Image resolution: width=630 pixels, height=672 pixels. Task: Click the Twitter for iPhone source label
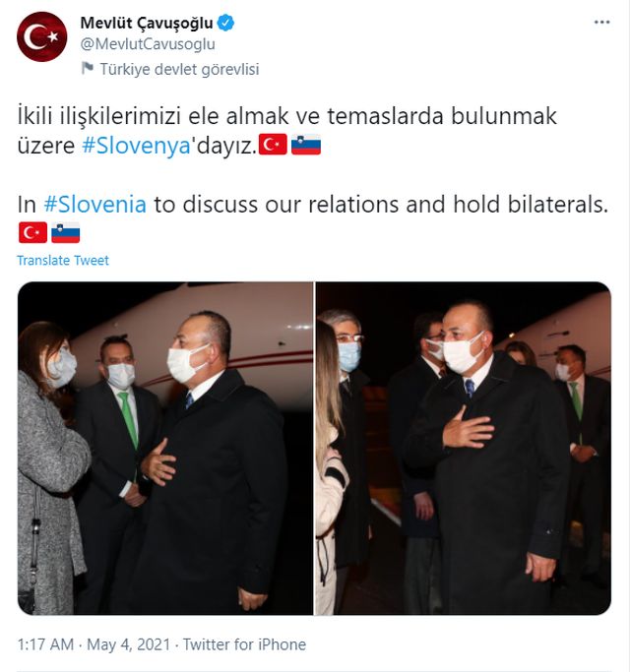(244, 644)
